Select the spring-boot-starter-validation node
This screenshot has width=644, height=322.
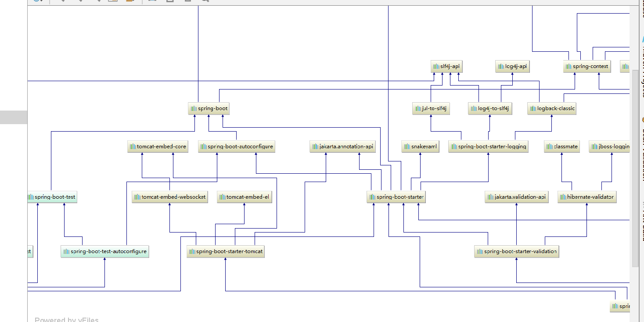517,252
